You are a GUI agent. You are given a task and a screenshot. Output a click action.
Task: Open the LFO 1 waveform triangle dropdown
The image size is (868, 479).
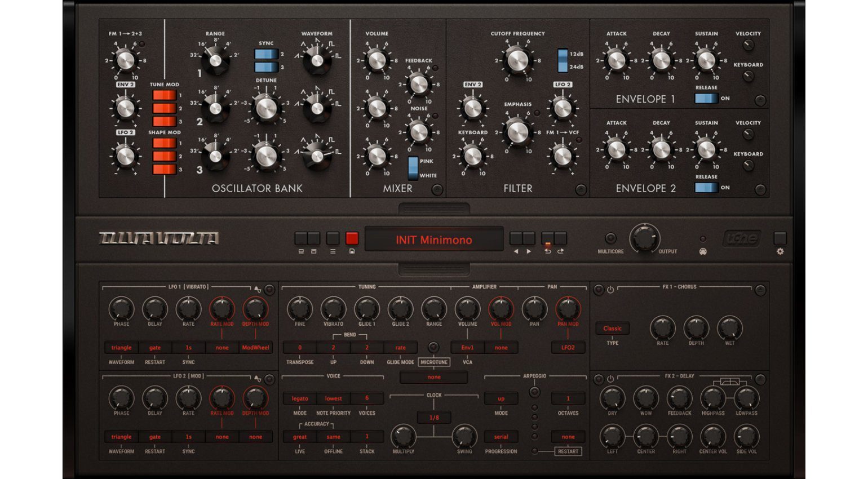tap(121, 348)
